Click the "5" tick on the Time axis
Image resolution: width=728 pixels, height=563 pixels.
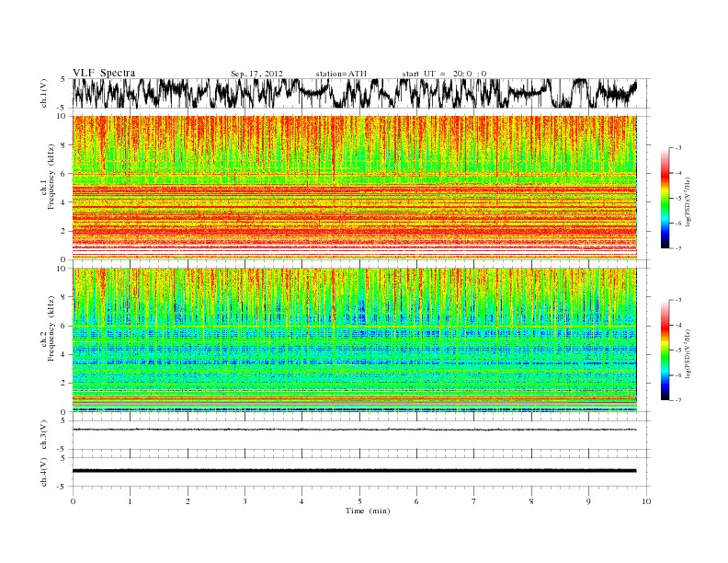point(359,501)
